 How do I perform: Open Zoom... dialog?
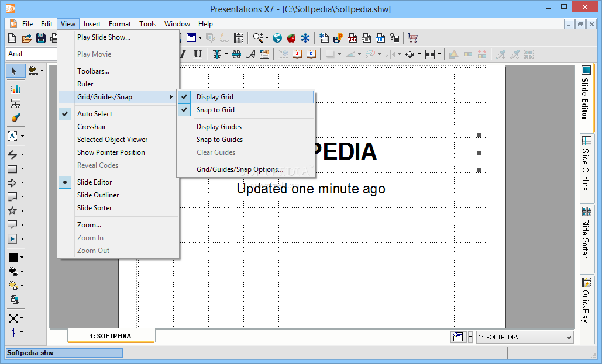click(118, 225)
